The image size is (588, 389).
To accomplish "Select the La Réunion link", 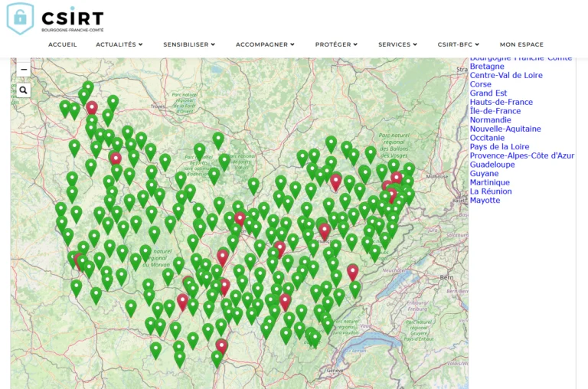I will (491, 191).
